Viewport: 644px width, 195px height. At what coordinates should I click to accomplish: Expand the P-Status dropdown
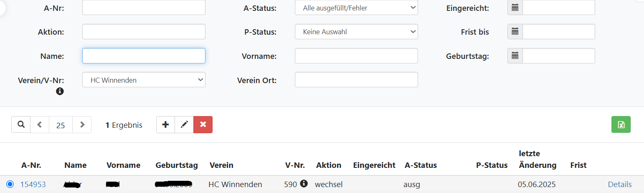(356, 31)
